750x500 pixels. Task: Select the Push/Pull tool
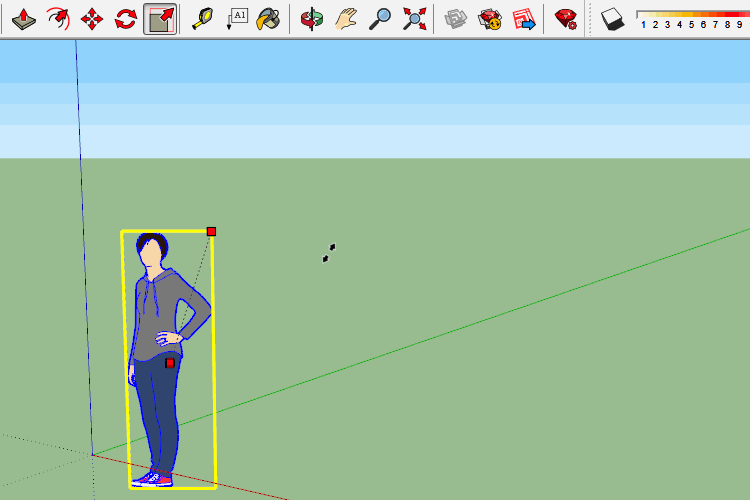[24, 18]
